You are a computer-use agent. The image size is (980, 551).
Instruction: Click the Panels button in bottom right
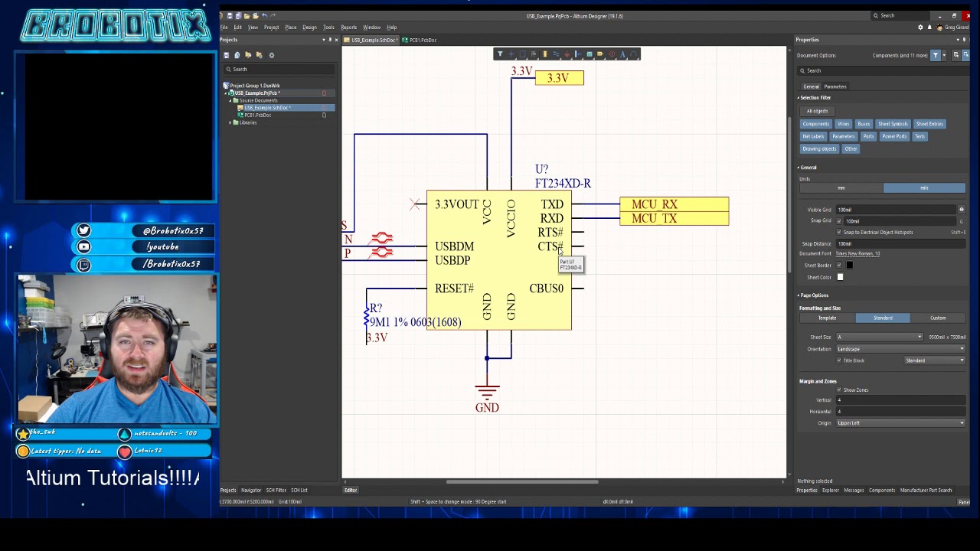coord(963,502)
